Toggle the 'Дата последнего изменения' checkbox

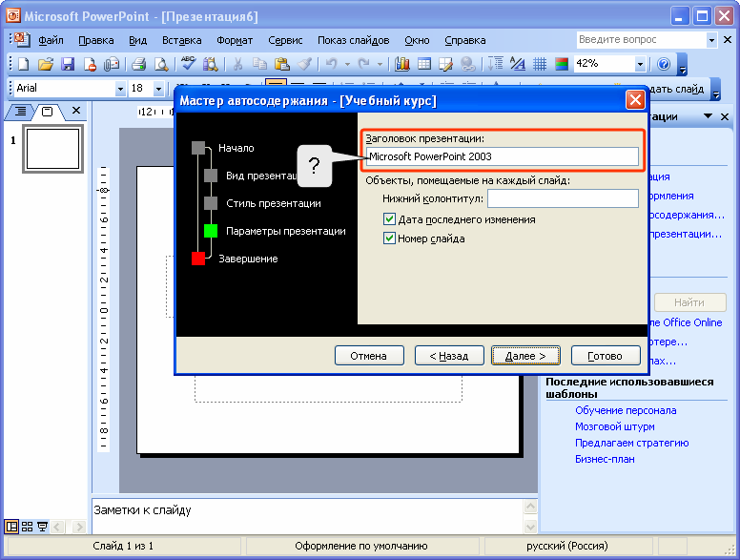(389, 219)
